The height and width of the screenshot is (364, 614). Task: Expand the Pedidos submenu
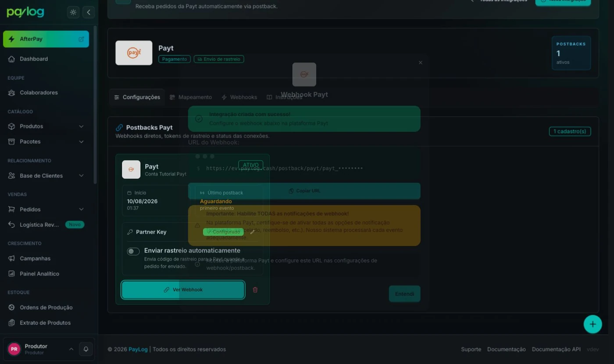pyautogui.click(x=81, y=209)
